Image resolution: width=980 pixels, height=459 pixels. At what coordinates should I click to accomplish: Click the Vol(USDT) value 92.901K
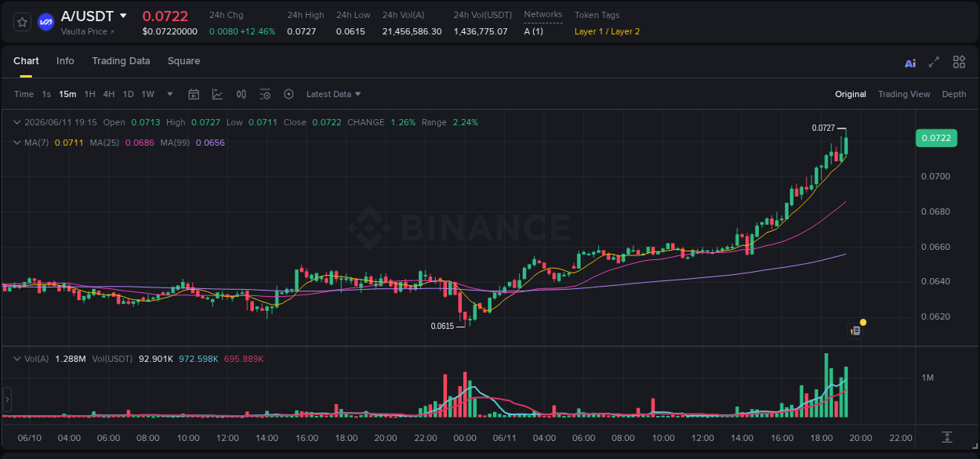click(x=155, y=359)
